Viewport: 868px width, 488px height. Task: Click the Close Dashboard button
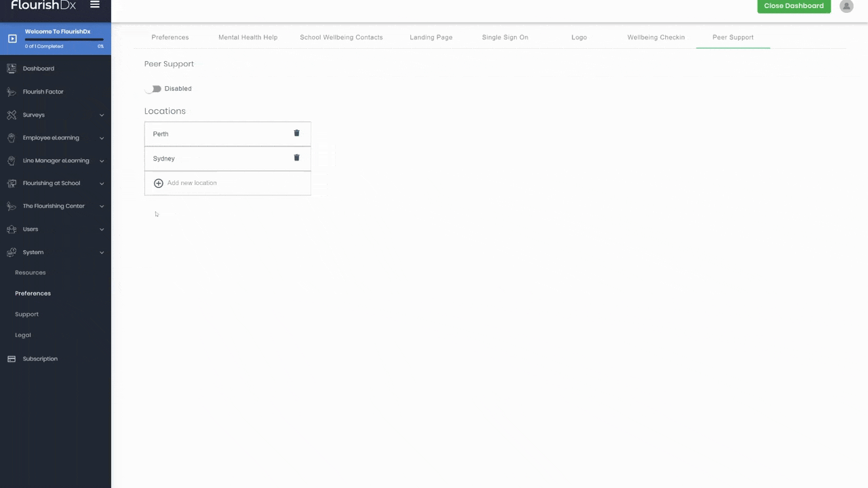[794, 5]
